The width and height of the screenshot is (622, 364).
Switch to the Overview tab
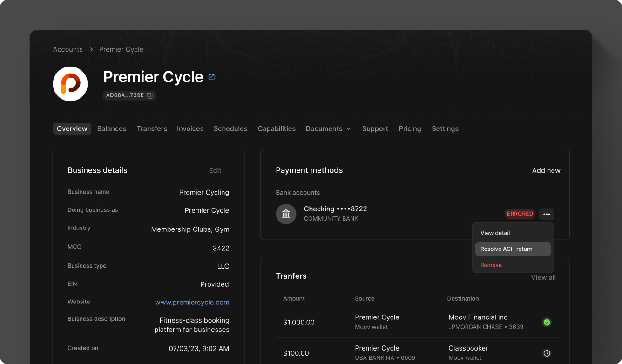click(72, 129)
